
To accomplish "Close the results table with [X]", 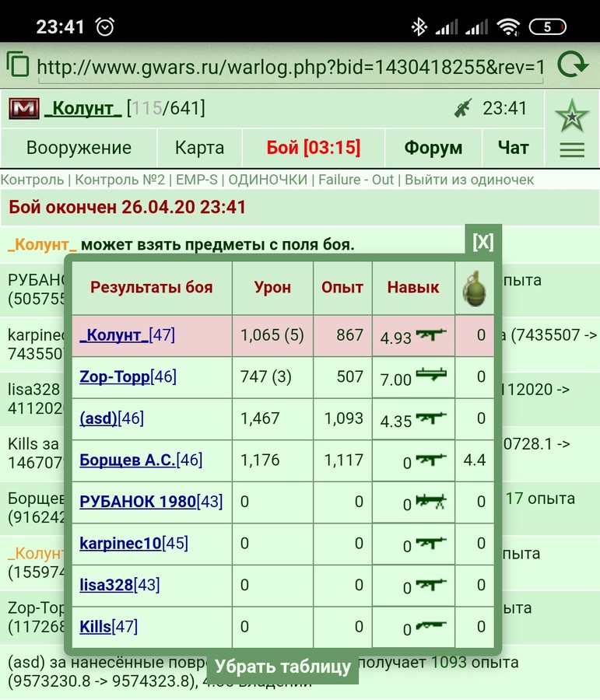I will pos(483,242).
